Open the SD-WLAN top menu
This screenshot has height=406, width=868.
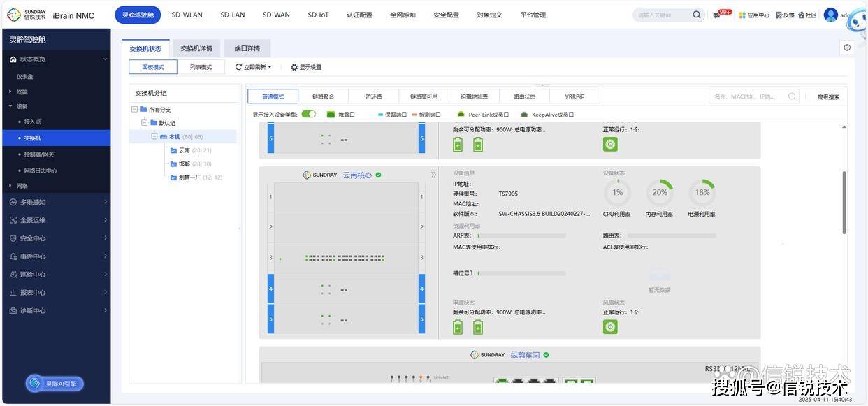pyautogui.click(x=187, y=15)
